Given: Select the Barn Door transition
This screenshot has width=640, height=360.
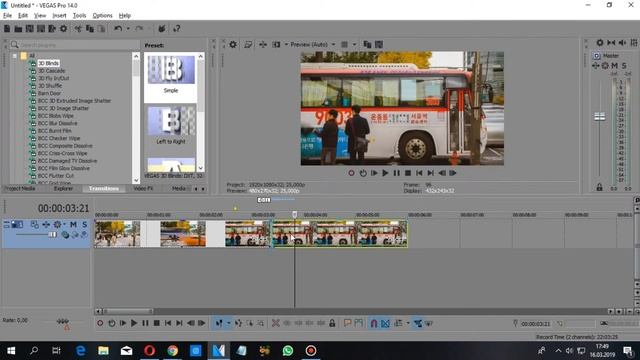Looking at the screenshot, I should click(x=49, y=93).
